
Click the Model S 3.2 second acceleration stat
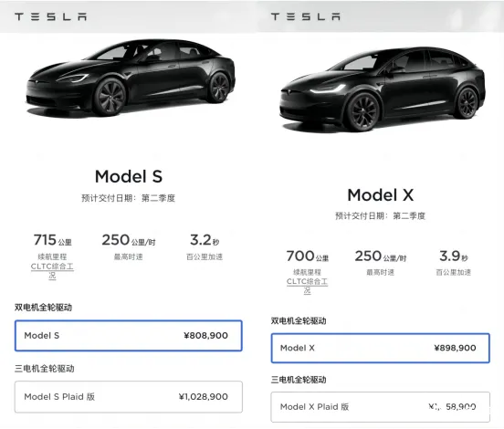[205, 246]
